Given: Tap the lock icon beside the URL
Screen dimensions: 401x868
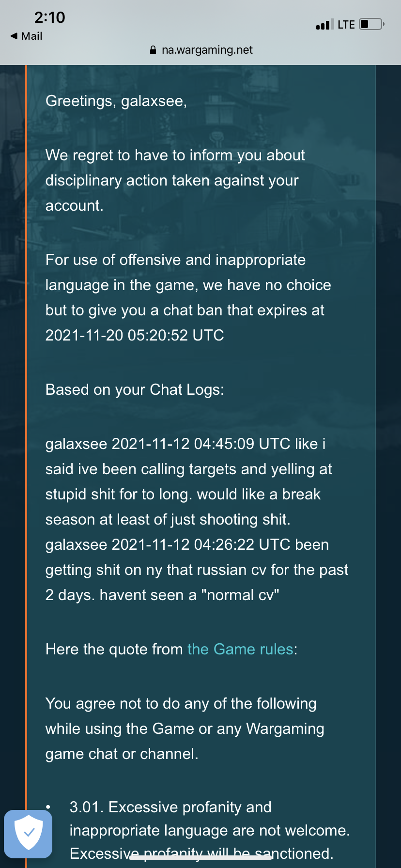Looking at the screenshot, I should pos(153,50).
